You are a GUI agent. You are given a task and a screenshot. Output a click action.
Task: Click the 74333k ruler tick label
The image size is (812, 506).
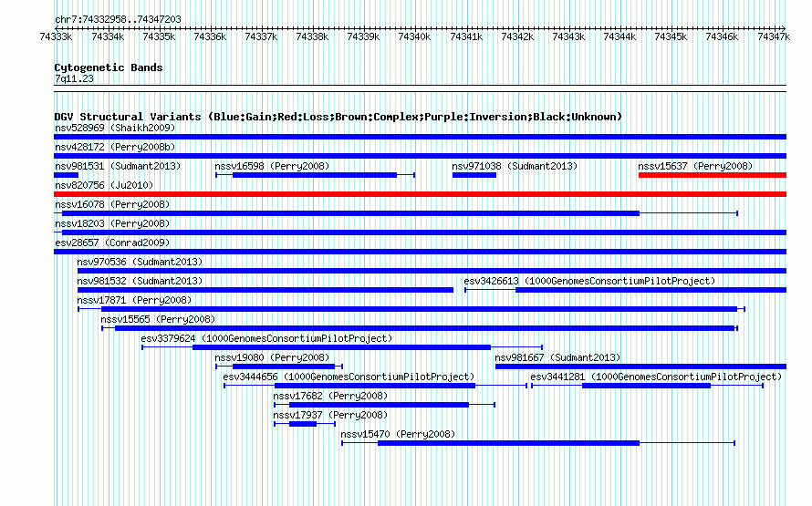click(56, 36)
